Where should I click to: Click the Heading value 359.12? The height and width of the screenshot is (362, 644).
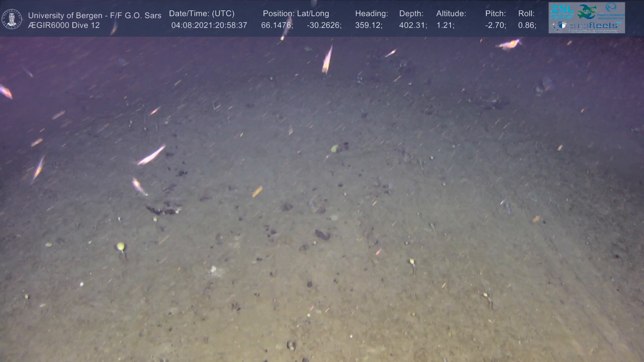(x=368, y=25)
